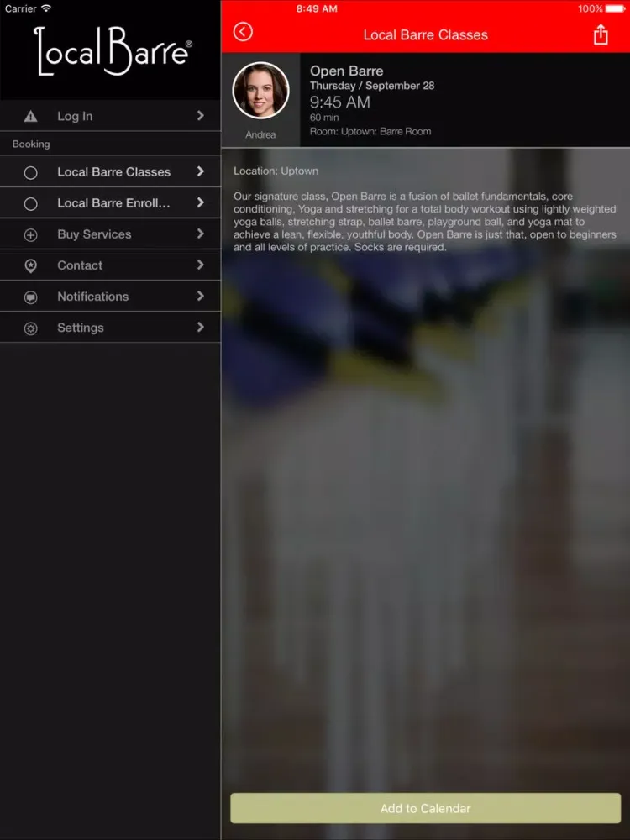Image resolution: width=630 pixels, height=840 pixels.
Task: Click the Room: Uptown: Barre Room text
Action: click(370, 131)
